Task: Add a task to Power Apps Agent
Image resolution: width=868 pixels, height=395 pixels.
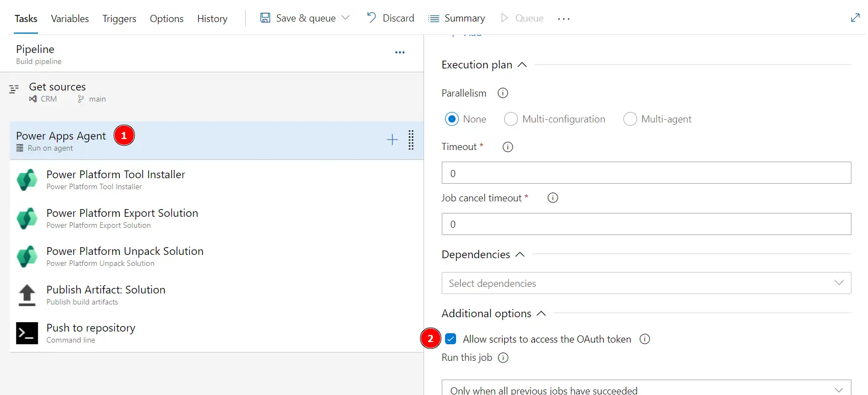Action: pyautogui.click(x=392, y=140)
